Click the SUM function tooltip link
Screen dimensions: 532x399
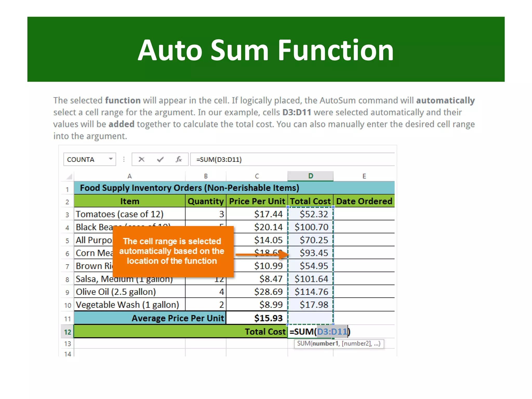click(x=303, y=344)
